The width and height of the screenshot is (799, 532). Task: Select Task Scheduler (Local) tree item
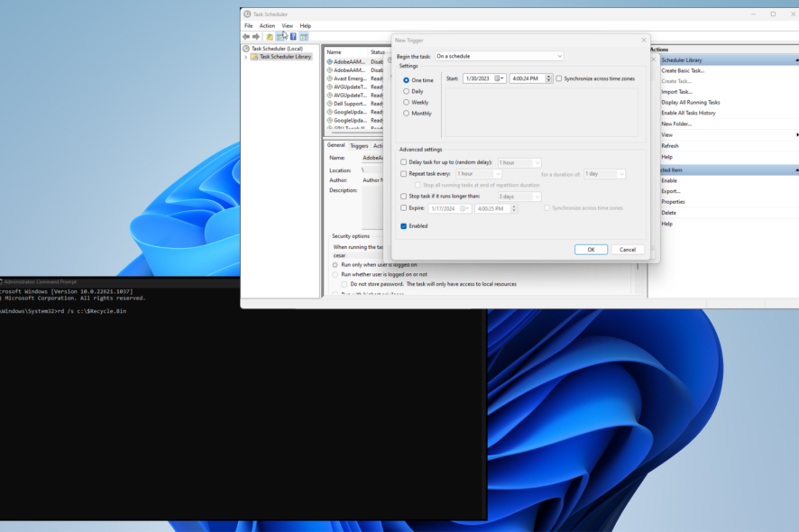tap(277, 49)
